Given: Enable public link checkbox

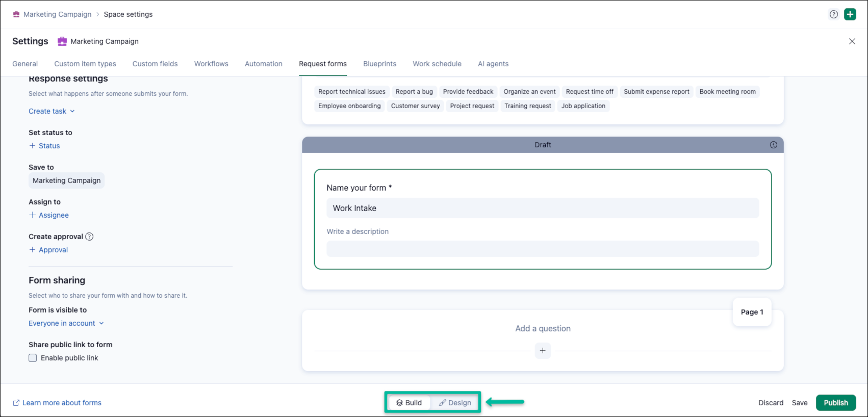Looking at the screenshot, I should (33, 358).
